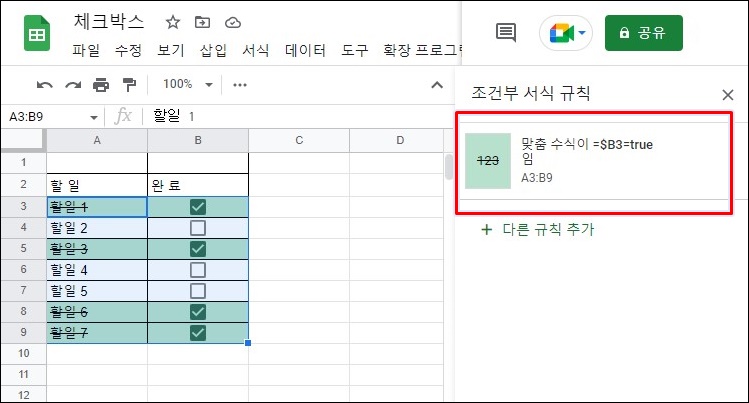Undo the last action
Viewport: 749px width, 403px height.
tap(44, 85)
